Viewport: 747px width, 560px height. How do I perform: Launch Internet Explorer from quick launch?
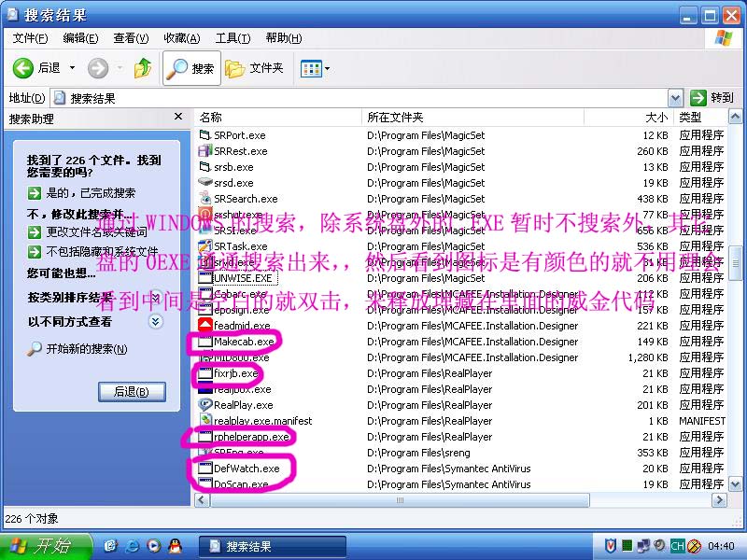[x=132, y=546]
